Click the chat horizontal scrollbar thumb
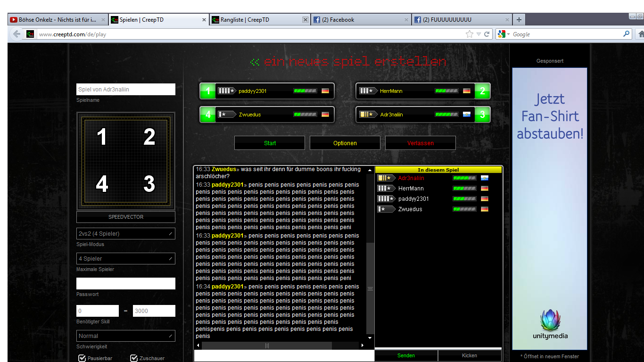 coord(267,346)
